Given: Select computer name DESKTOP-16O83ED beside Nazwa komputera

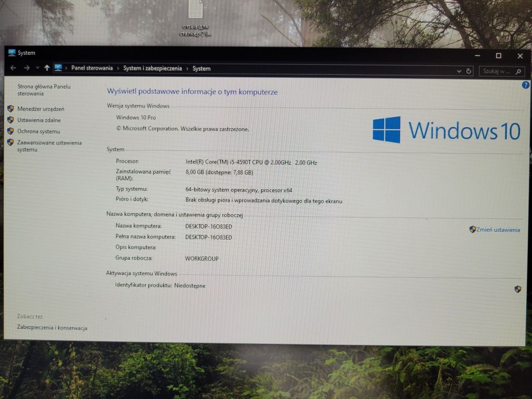Looking at the screenshot, I should point(208,226).
